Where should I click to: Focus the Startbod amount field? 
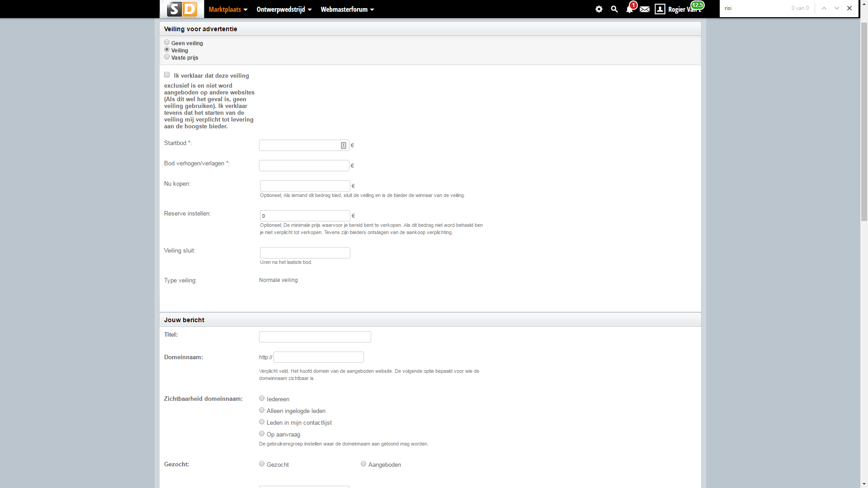coord(304,145)
